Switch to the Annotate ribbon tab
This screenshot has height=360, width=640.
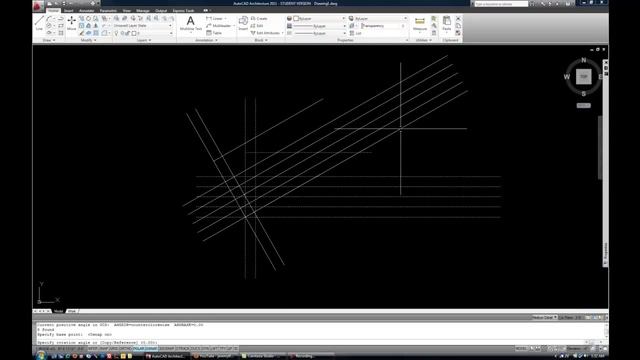(86, 11)
